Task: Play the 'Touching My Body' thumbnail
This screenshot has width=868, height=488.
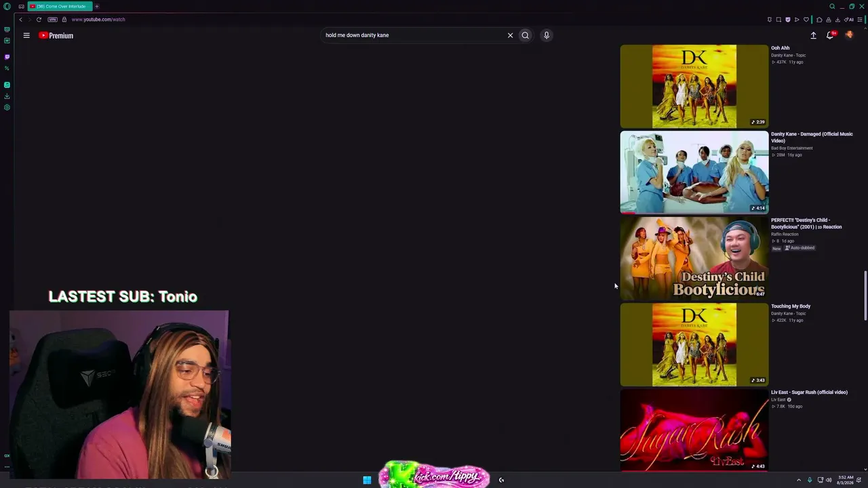Action: pos(694,344)
